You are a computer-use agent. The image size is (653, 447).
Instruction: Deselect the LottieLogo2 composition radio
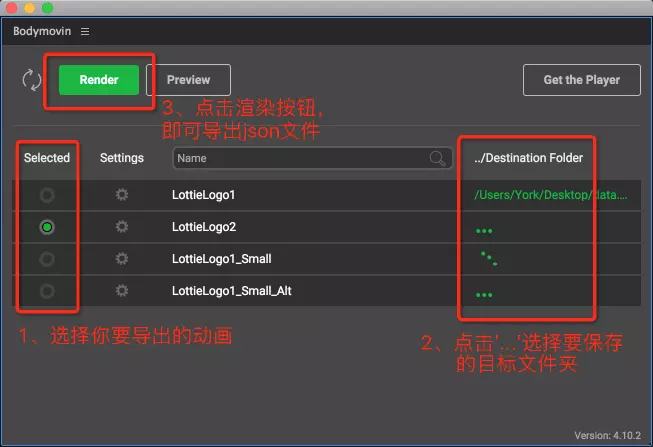(47, 227)
